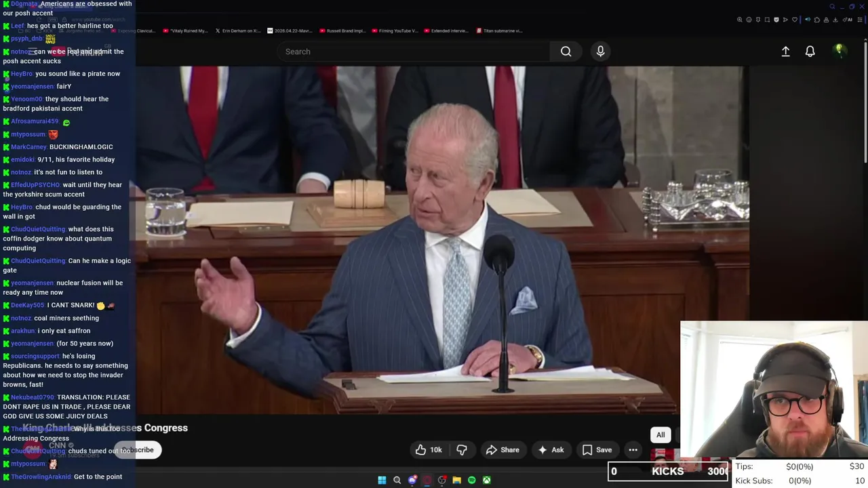Switch to "2026.04.22-Mavr..." tab

290,30
